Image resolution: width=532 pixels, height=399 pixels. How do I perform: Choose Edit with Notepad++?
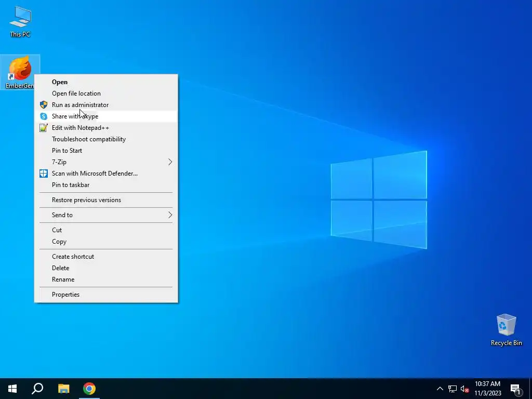106,128
